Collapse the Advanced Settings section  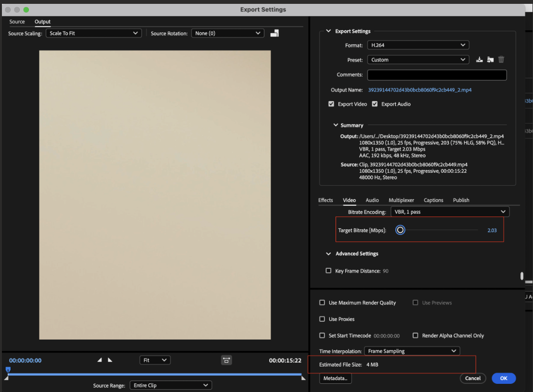click(x=328, y=253)
